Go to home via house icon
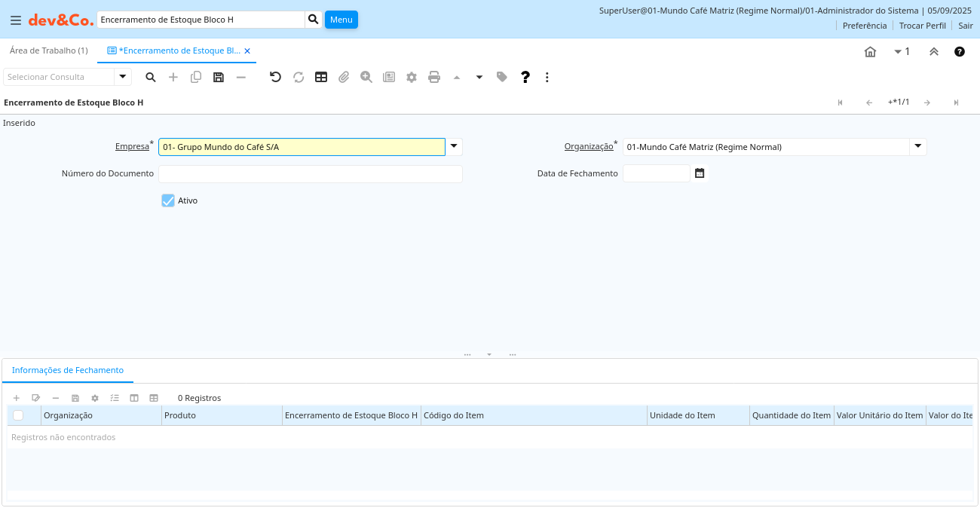The height and width of the screenshot is (508, 980). coord(870,52)
